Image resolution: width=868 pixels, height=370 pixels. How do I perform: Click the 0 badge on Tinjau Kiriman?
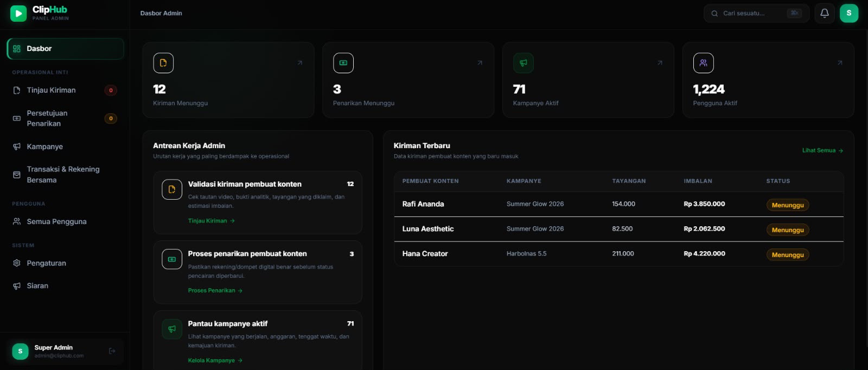point(111,91)
